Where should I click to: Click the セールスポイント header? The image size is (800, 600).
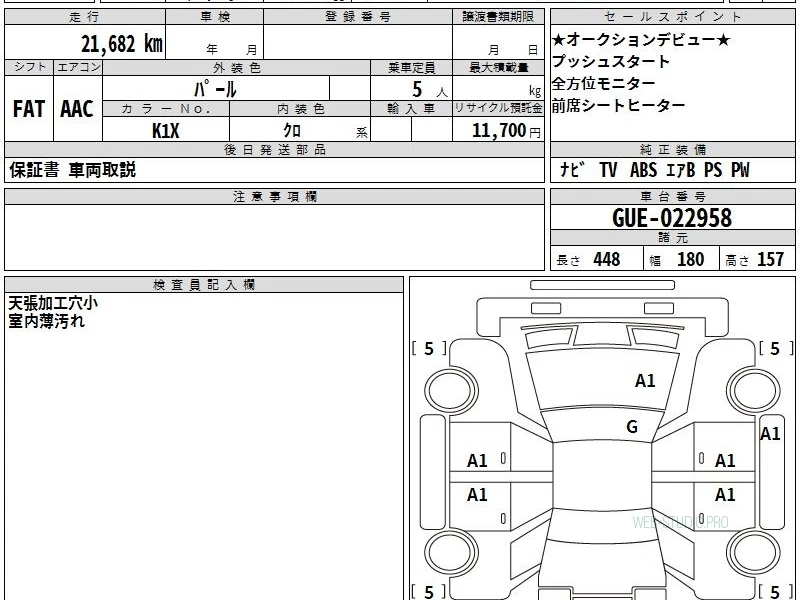pos(672,17)
